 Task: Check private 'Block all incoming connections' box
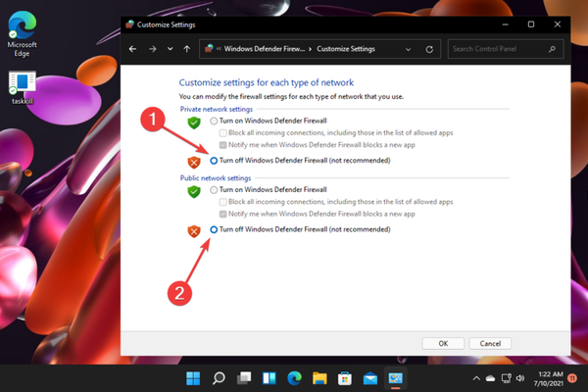pos(224,132)
